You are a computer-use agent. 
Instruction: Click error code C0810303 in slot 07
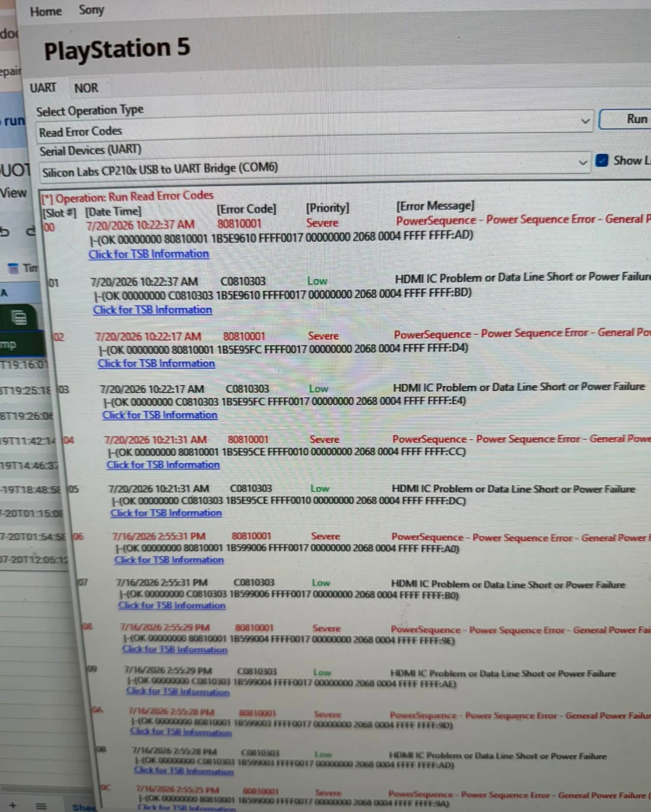[x=254, y=583]
